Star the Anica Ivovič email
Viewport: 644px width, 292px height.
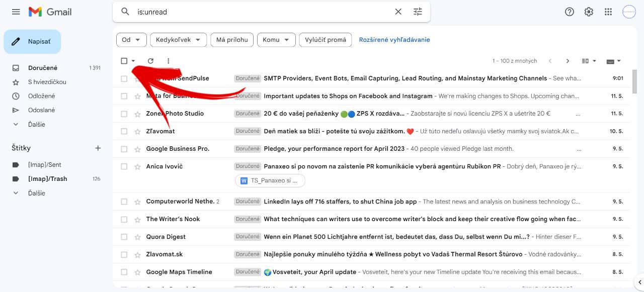[x=137, y=166]
